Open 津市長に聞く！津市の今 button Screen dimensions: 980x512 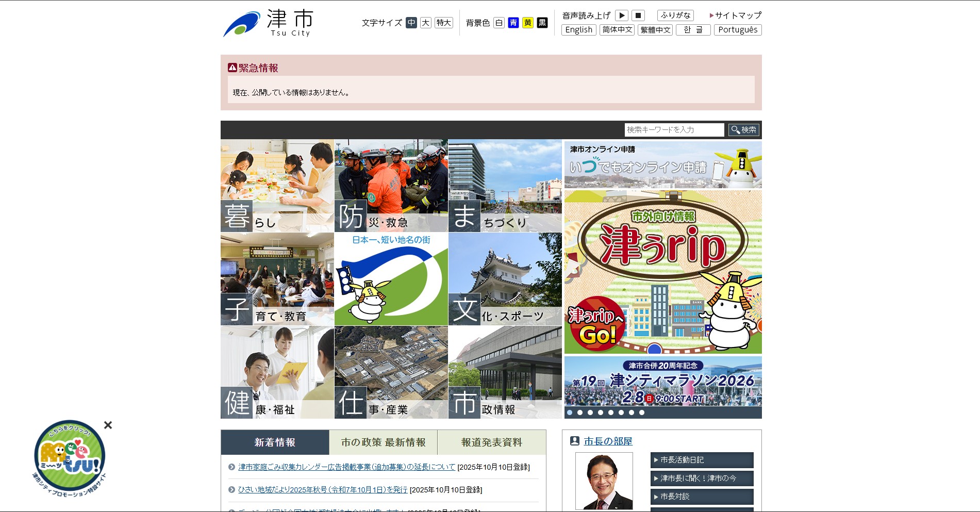(x=702, y=478)
